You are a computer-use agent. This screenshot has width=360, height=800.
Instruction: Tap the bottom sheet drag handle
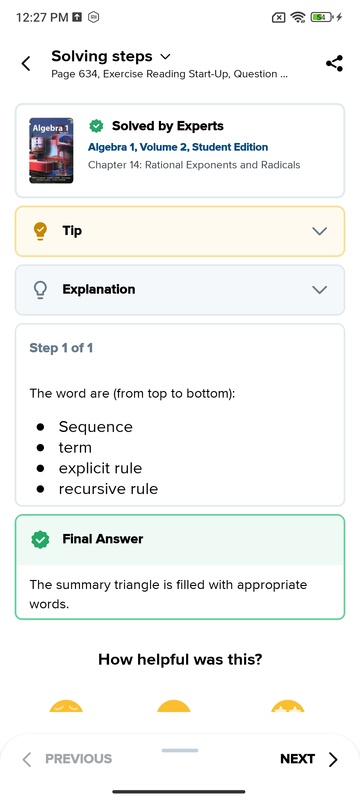180,751
